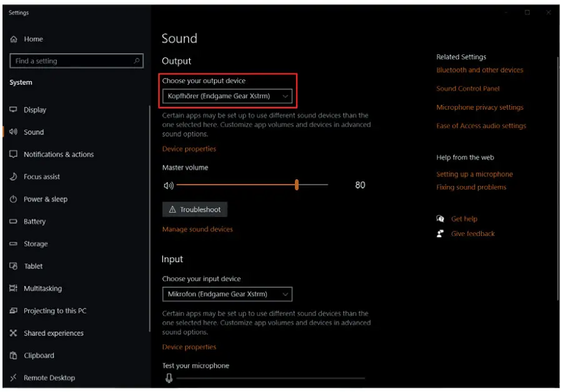This screenshot has width=561, height=392.
Task: Mute using the master volume speaker icon
Action: tap(168, 185)
